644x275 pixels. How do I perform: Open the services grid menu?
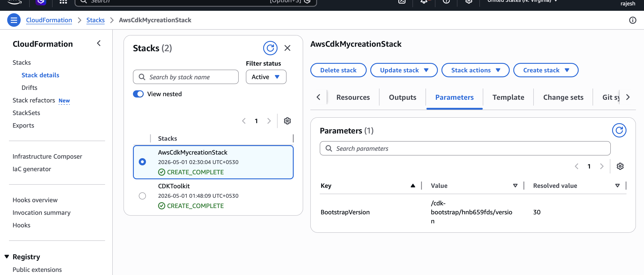pyautogui.click(x=63, y=2)
